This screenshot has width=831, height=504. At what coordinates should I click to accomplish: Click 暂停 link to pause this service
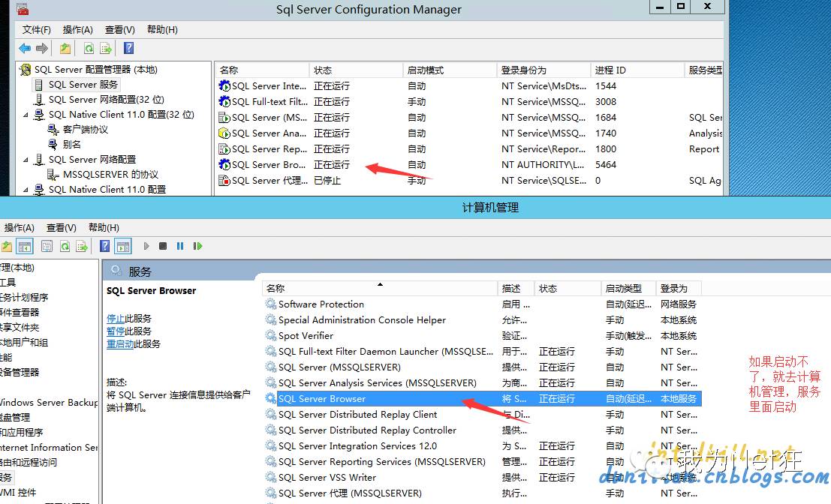(116, 331)
